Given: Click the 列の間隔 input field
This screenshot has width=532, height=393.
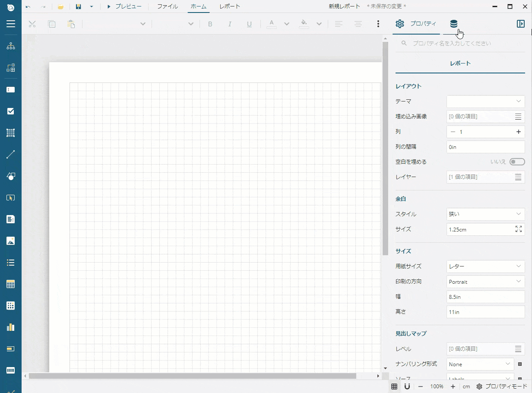Looking at the screenshot, I should 486,147.
